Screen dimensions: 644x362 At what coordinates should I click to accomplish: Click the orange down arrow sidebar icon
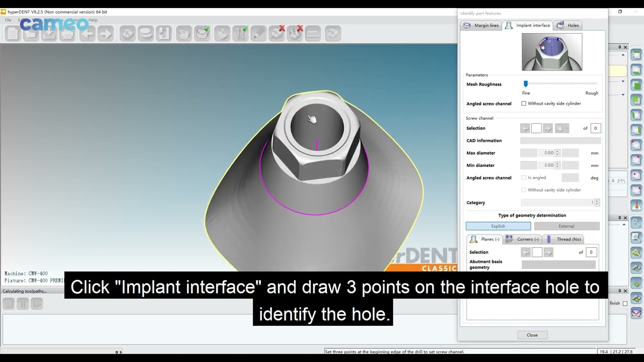coord(636,206)
